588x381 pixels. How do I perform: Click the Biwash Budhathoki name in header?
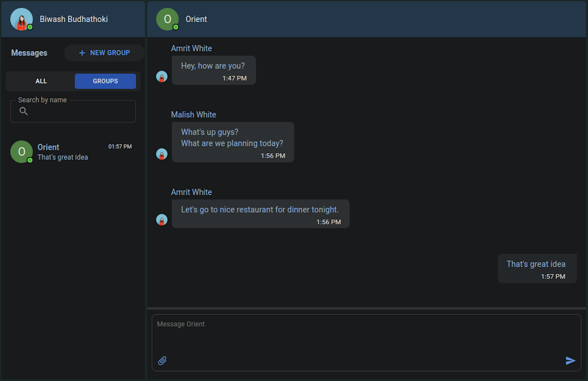74,19
